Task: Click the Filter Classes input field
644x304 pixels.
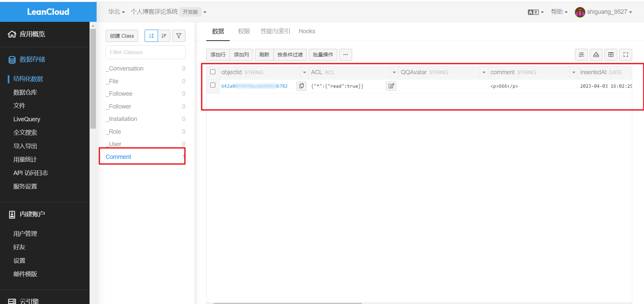Action: click(x=146, y=52)
